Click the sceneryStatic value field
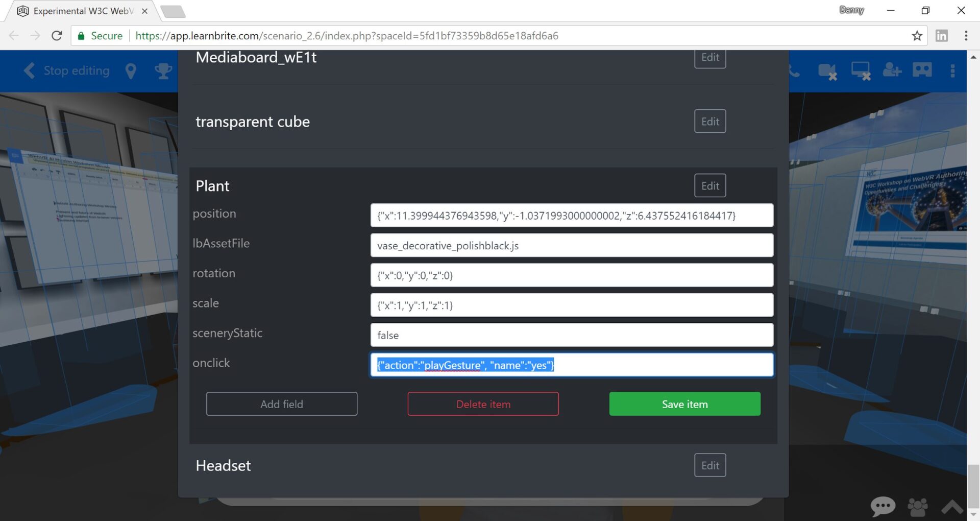Image resolution: width=980 pixels, height=521 pixels. click(x=572, y=335)
